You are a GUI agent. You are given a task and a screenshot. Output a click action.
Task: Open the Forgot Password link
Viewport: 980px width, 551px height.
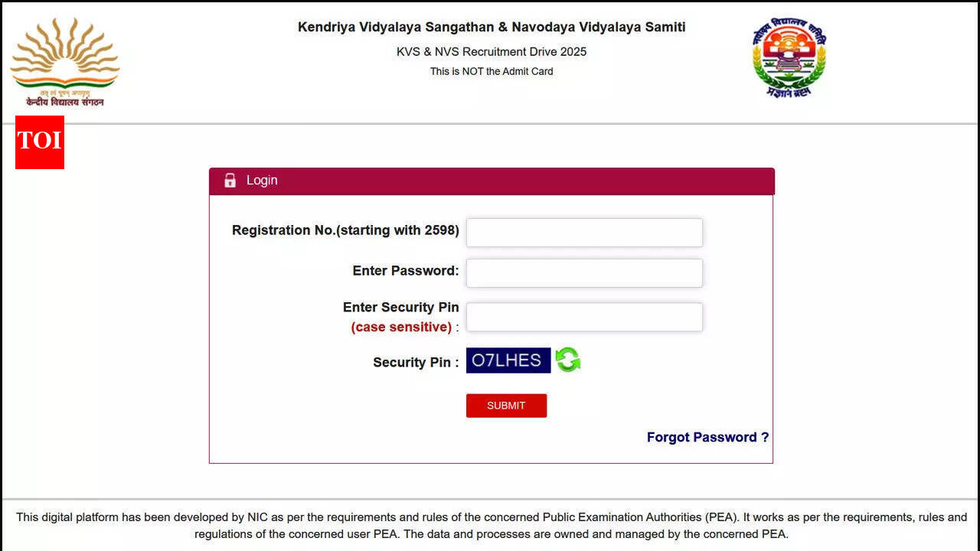point(707,437)
